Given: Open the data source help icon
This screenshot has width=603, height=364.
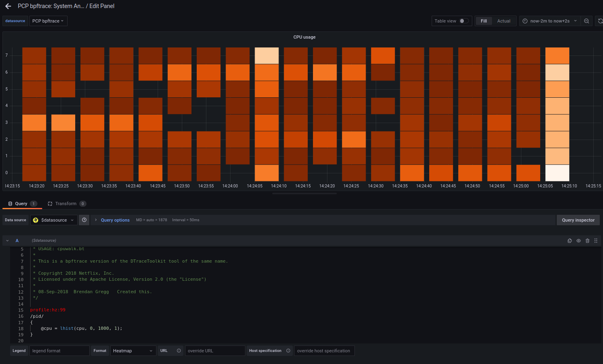Looking at the screenshot, I should (84, 220).
